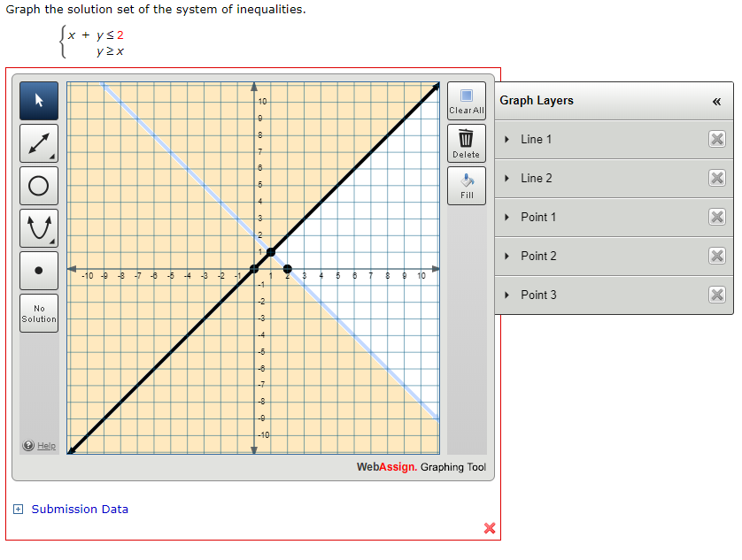Click the Clear All button
The height and width of the screenshot is (560, 742).
[467, 100]
